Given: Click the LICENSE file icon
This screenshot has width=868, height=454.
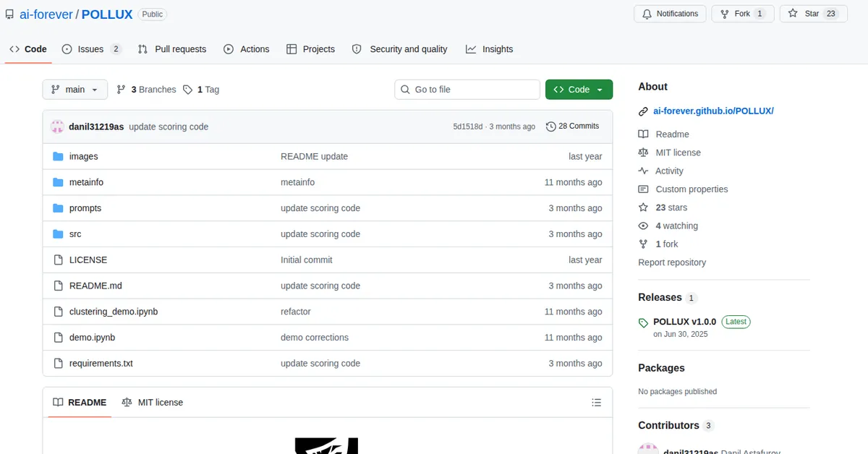Looking at the screenshot, I should click(59, 260).
